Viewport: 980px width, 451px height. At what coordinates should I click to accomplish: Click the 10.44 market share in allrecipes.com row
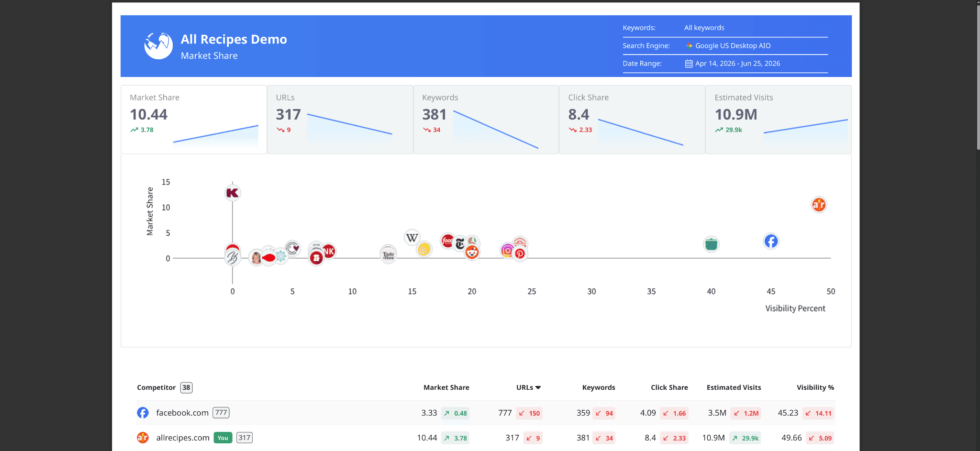pos(427,438)
